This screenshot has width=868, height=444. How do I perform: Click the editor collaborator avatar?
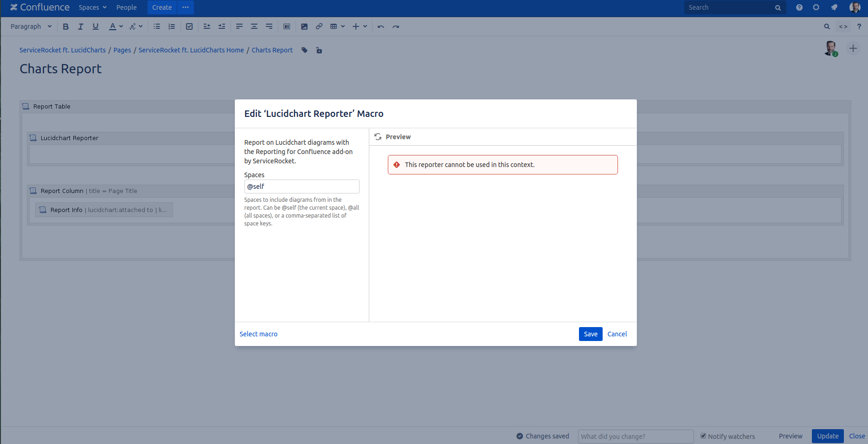pos(831,48)
